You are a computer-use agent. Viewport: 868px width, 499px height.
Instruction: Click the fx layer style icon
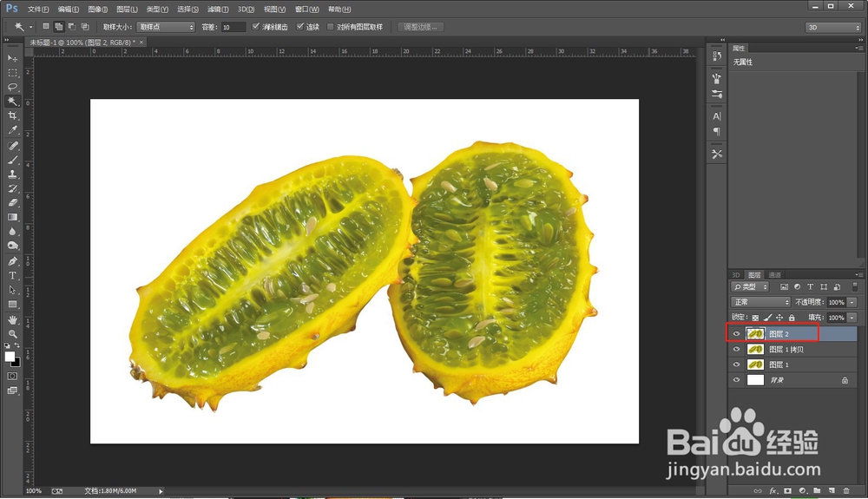[773, 491]
